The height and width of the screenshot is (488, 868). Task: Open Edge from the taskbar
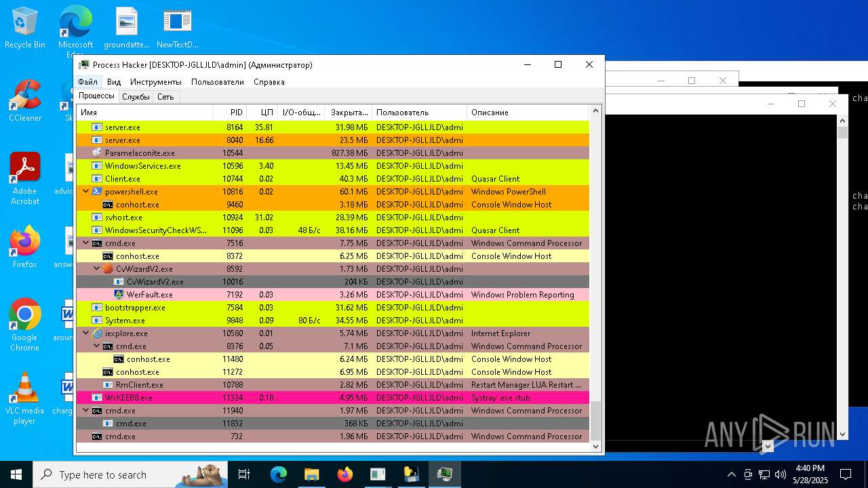(x=279, y=474)
